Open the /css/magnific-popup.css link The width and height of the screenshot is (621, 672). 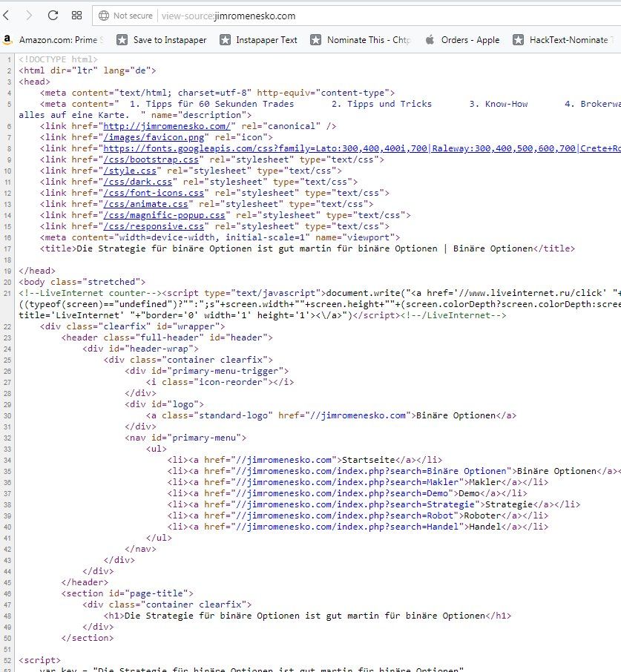point(164,215)
